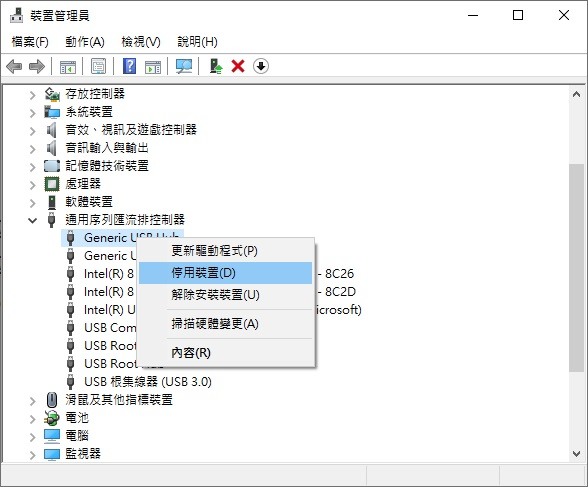The width and height of the screenshot is (588, 487).
Task: Expand the 系統裝置 node
Action: (33, 113)
